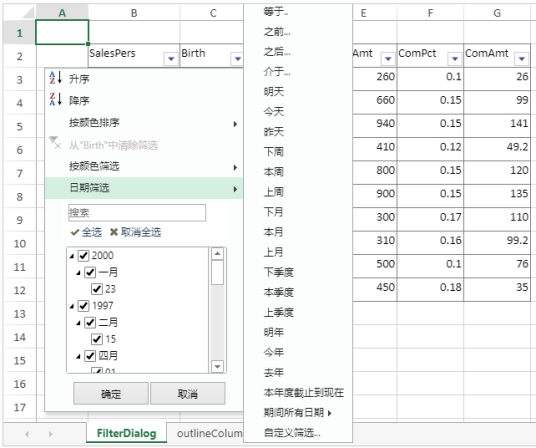536x448 pixels.
Task: Click 取消全选 link
Action: [x=141, y=232]
